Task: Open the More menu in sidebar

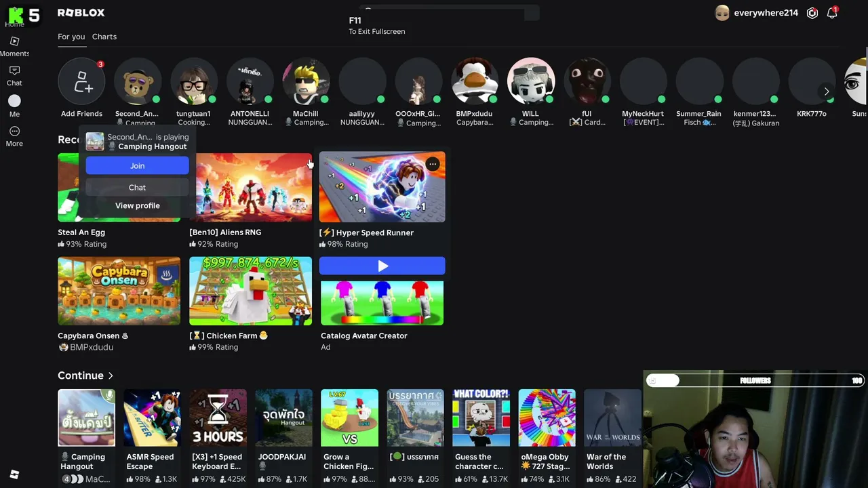Action: [x=14, y=136]
